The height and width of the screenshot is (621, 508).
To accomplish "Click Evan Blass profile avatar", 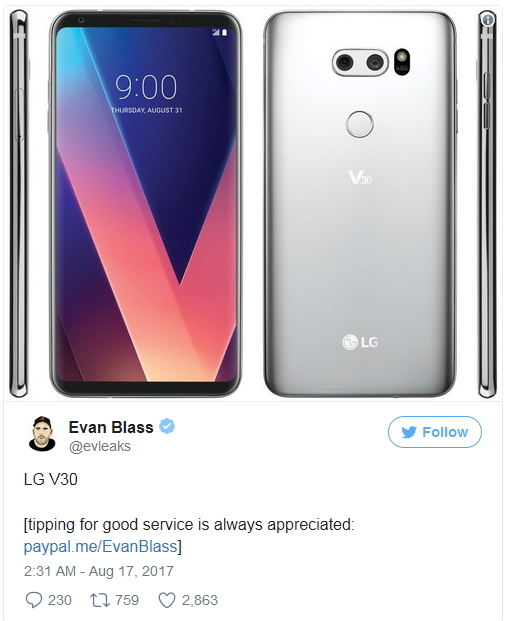I will [x=42, y=434].
